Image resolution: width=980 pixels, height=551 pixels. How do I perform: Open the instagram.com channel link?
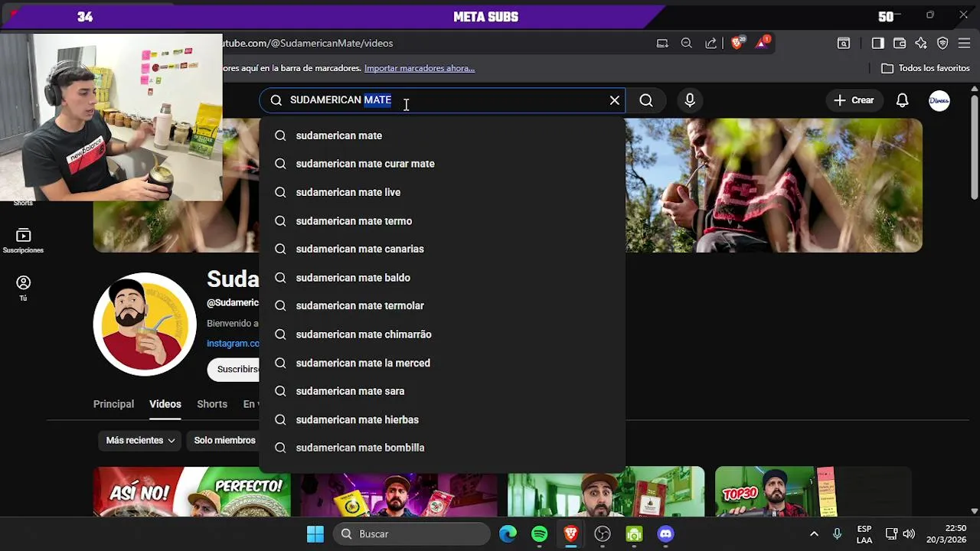[x=233, y=344]
